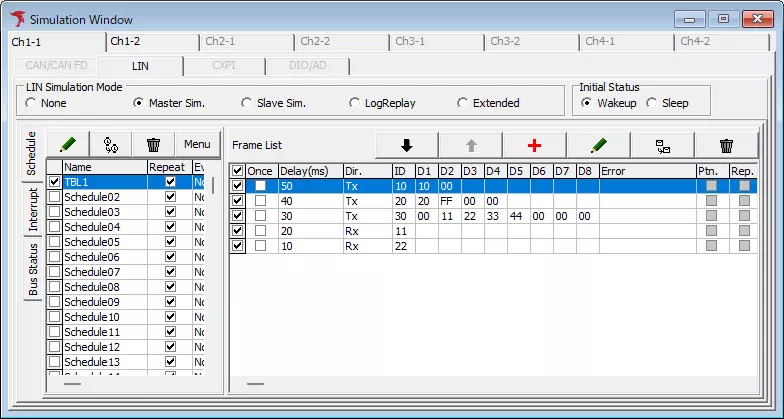Select the CXPI tab

(x=224, y=66)
